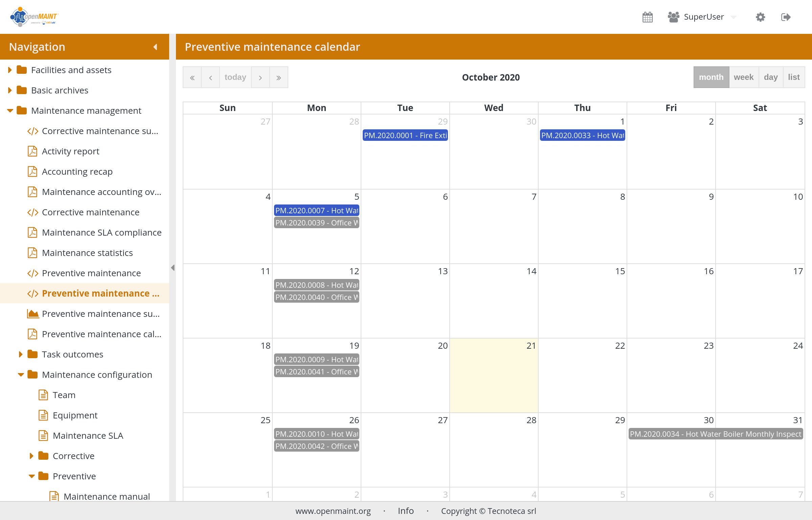Viewport: 812px width, 520px height.
Task: Open the www.openmaint.org footer link
Action: pos(333,511)
